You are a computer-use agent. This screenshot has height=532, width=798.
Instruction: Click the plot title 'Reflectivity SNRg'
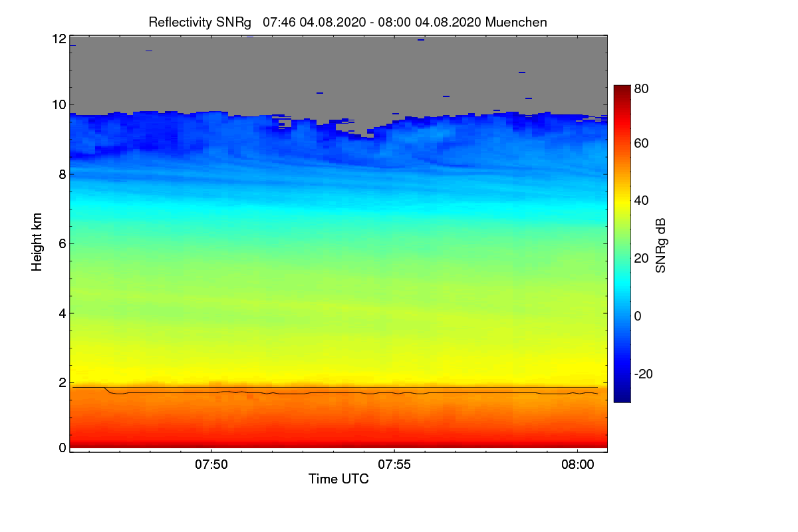pyautogui.click(x=199, y=22)
